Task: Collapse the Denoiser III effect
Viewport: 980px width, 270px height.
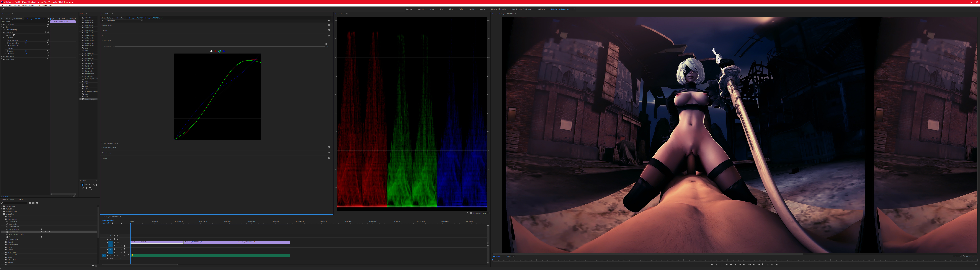Action: tap(2, 32)
